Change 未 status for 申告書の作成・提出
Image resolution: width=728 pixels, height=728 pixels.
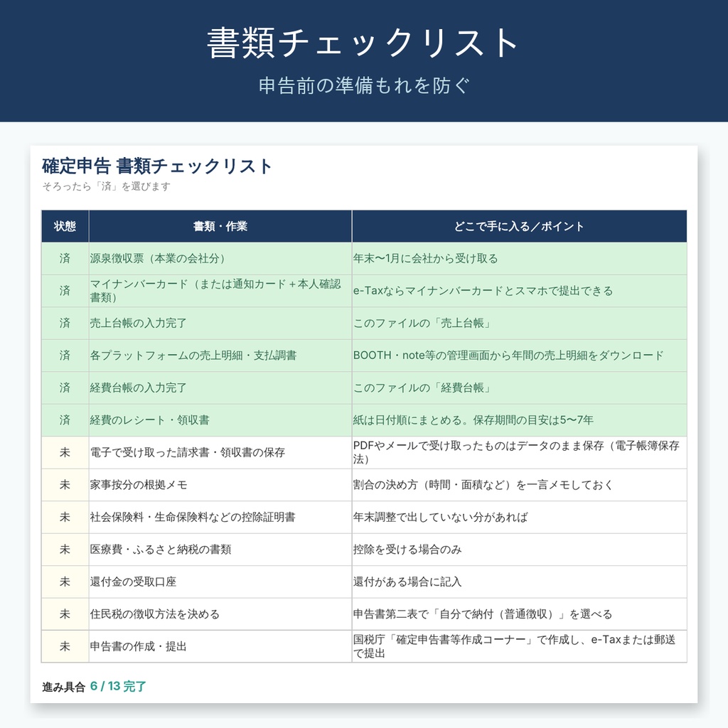(x=65, y=646)
